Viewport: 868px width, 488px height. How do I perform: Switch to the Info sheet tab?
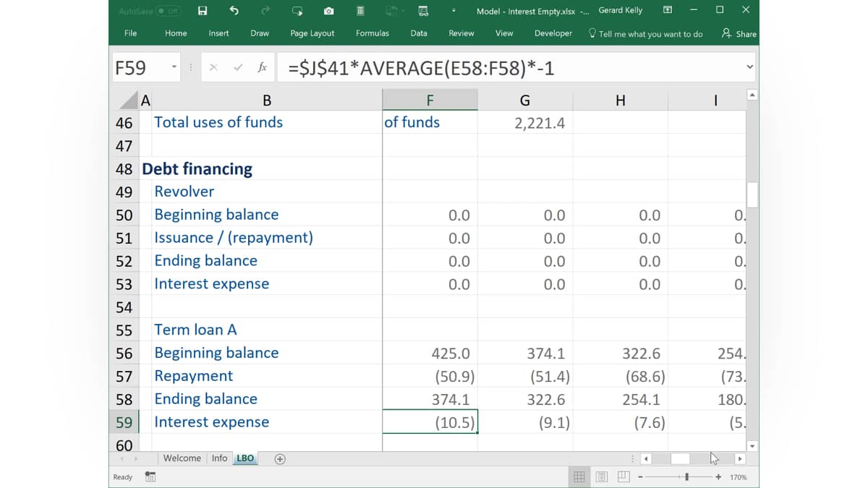click(x=220, y=458)
